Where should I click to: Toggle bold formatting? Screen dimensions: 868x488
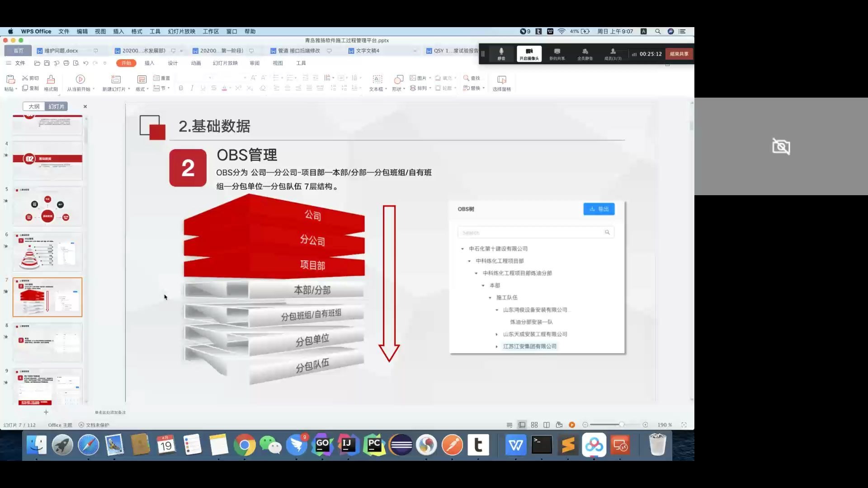click(x=180, y=88)
